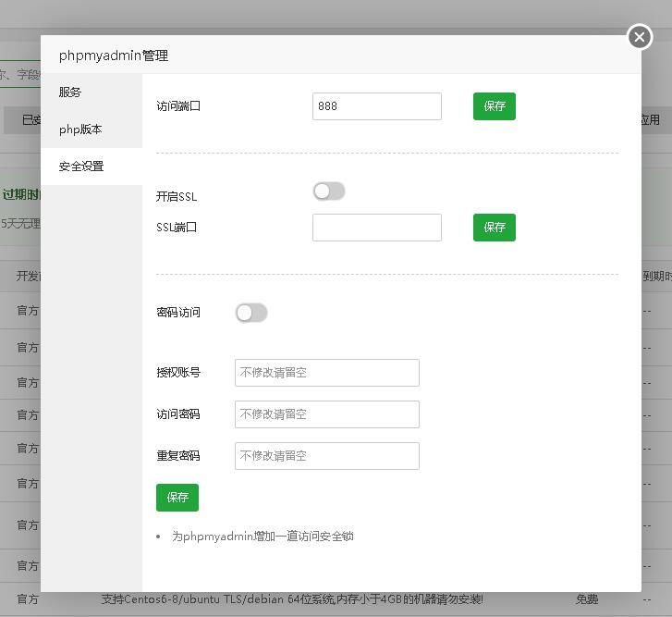Click the phpmyadmin管理 dialog title

tap(114, 56)
